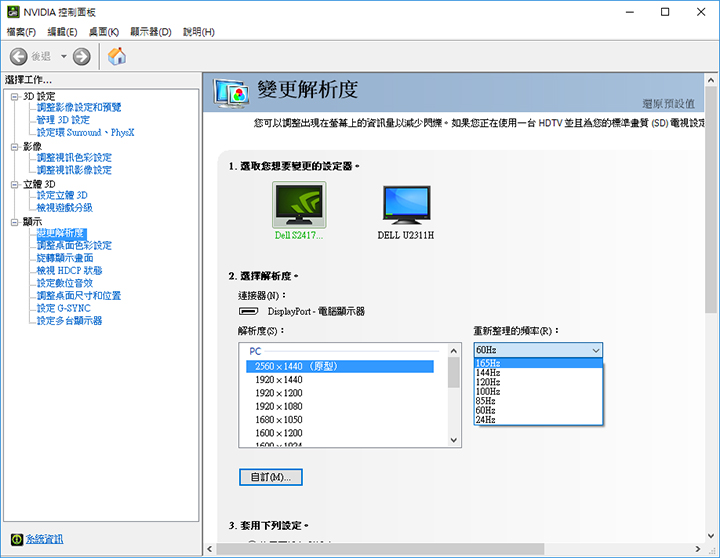This screenshot has width=720, height=558.
Task: Collapse the 影像 tree node
Action: pyautogui.click(x=15, y=147)
